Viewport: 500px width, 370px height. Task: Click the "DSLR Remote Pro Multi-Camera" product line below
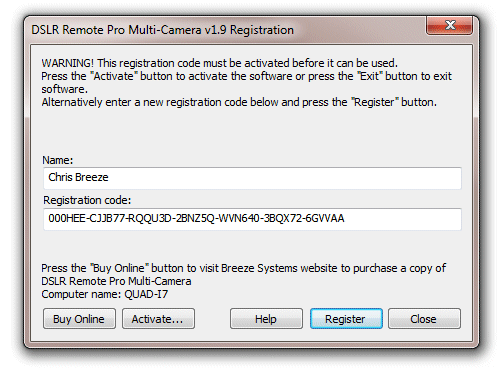pos(116,281)
